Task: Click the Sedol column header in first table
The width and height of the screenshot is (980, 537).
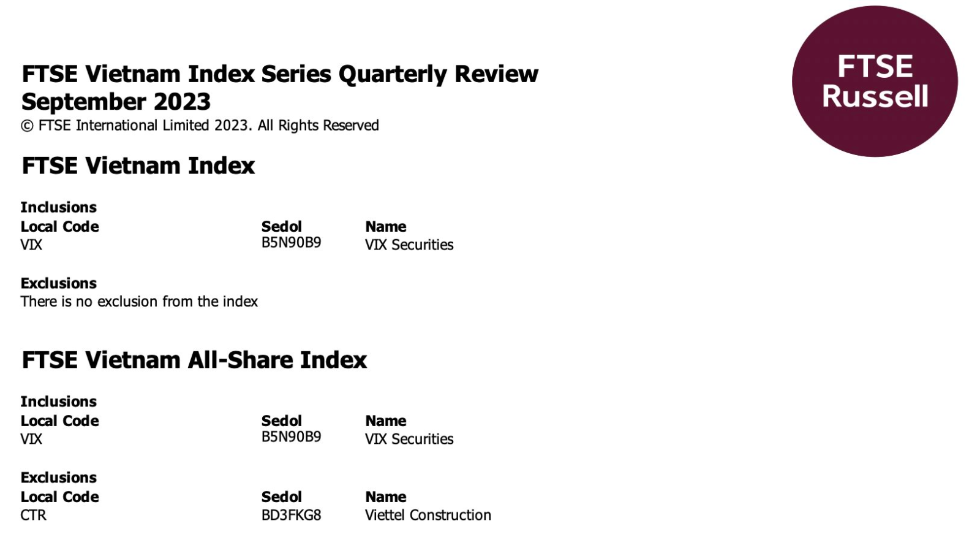Action: [x=281, y=226]
